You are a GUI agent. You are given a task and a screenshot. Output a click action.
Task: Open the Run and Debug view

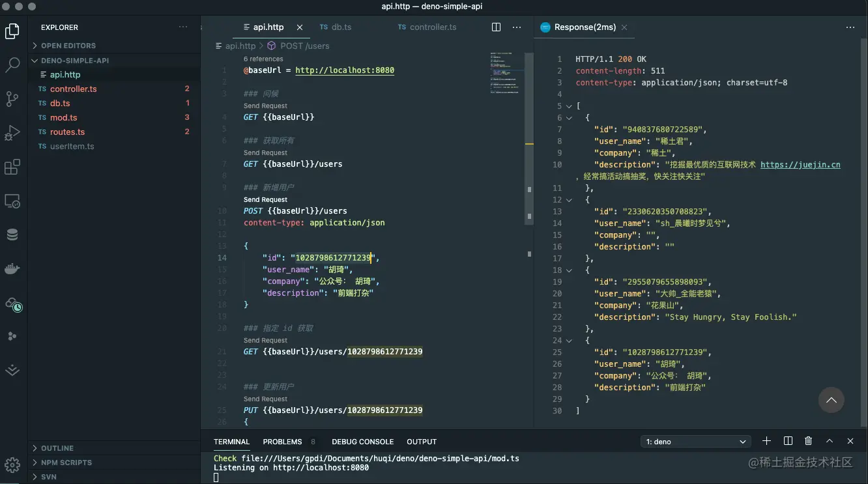[x=12, y=133]
